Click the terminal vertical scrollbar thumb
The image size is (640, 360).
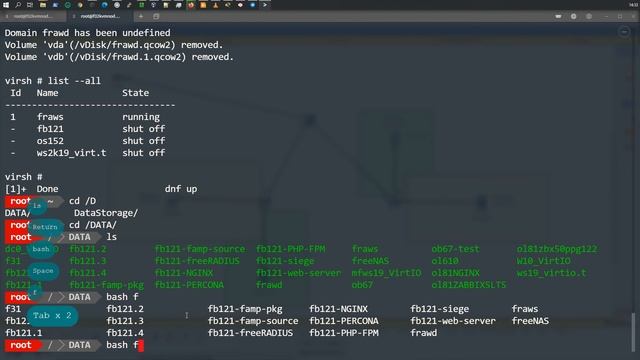point(633,331)
